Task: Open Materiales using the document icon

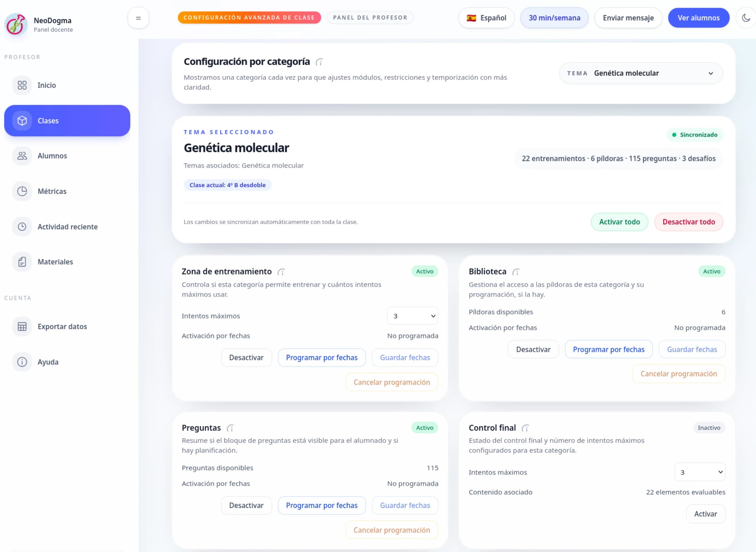Action: click(x=22, y=262)
